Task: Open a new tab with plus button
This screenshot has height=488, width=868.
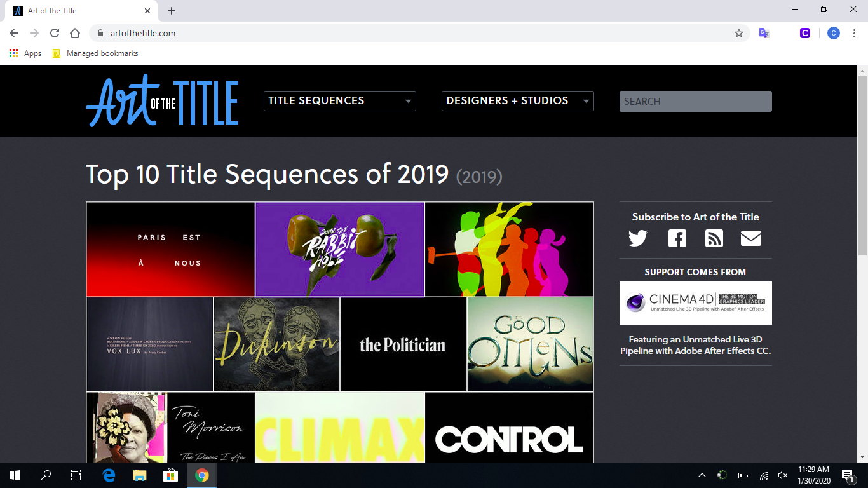Action: click(172, 11)
